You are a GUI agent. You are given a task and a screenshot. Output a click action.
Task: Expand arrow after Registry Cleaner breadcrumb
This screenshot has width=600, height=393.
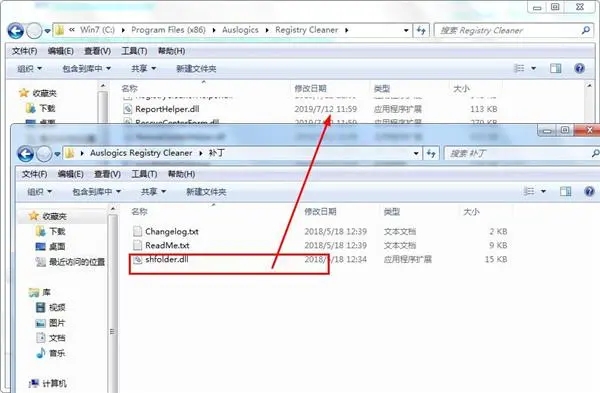tap(347, 30)
